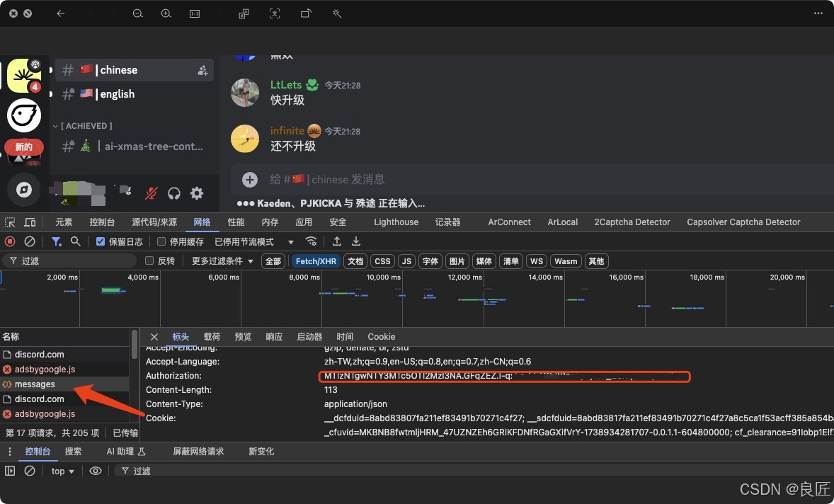Select the inspect element tool in DevTools
Viewport: 834px width, 504px height.
10,222
